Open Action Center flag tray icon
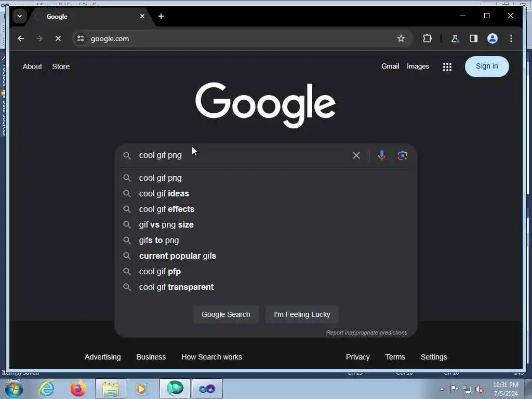 click(x=454, y=389)
